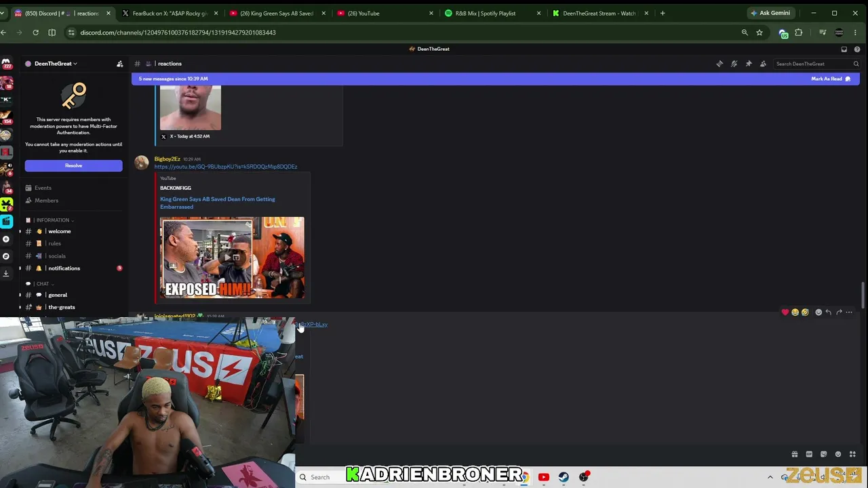React with red heart emoji
Viewport: 868px width, 488px height.
(x=785, y=312)
